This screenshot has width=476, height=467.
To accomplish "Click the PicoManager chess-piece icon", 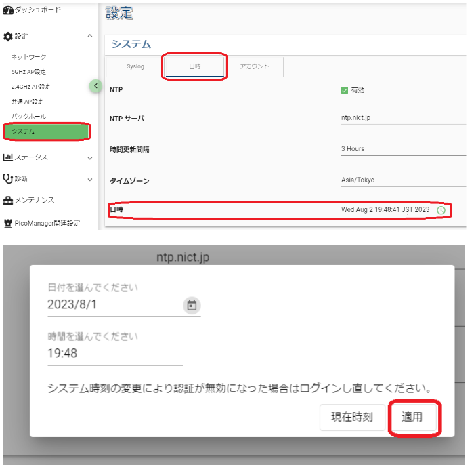I will coord(8,223).
